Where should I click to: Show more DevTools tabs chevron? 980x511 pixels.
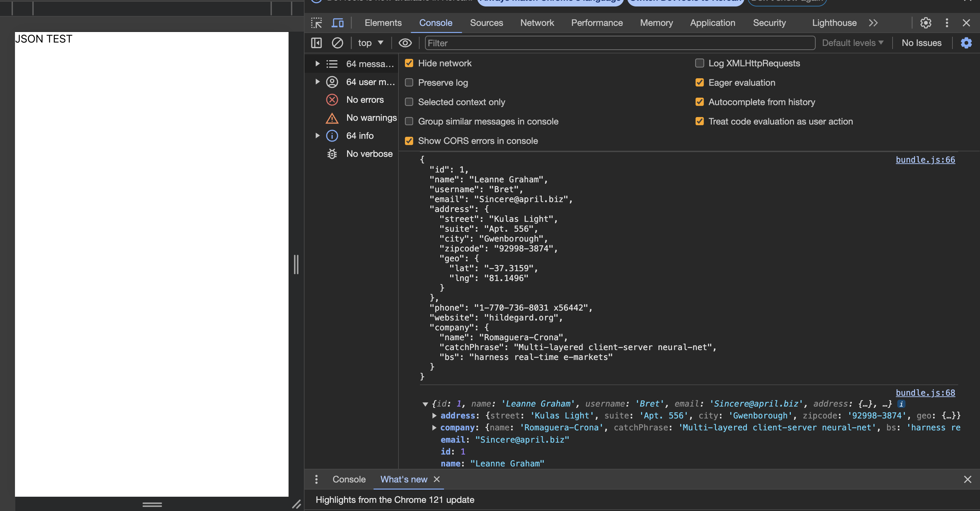point(873,23)
